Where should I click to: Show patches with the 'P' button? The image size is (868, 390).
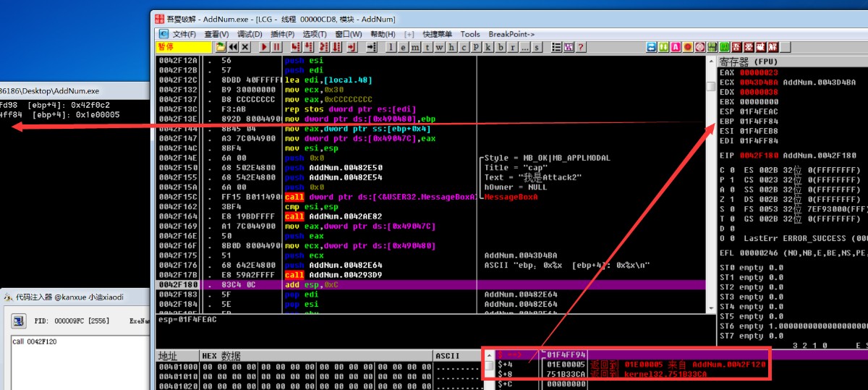pyautogui.click(x=476, y=47)
